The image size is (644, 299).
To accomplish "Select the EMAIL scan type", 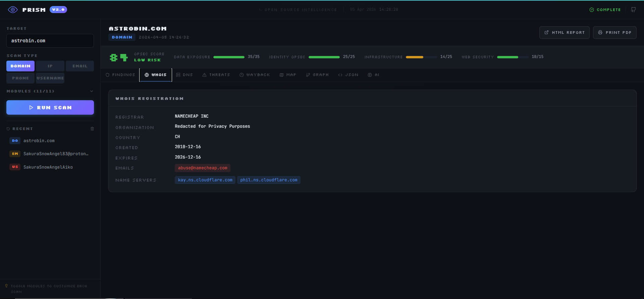I will [x=80, y=66].
